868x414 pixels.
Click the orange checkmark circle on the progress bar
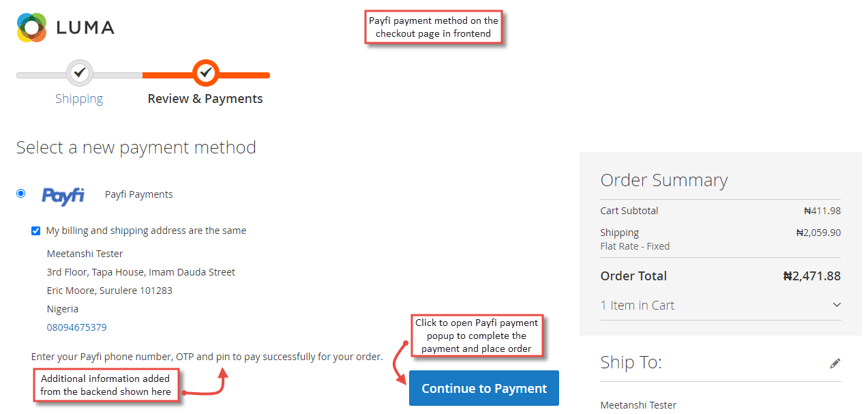coord(205,73)
